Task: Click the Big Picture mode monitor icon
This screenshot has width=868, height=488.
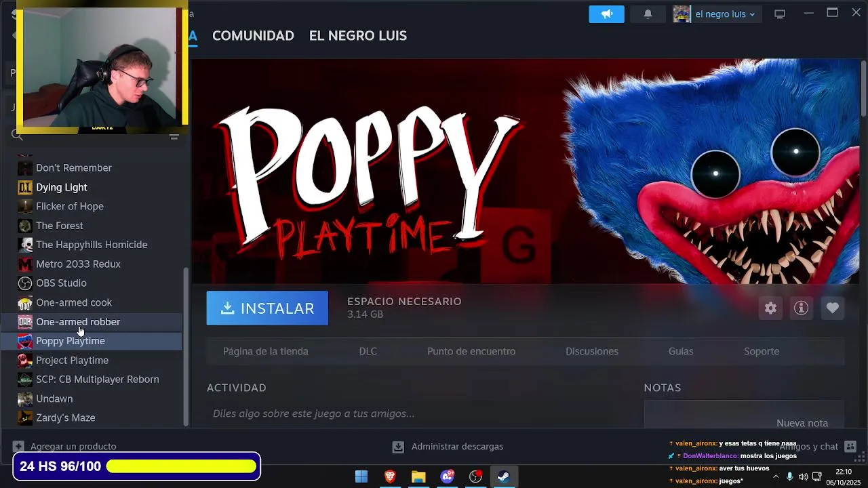Action: click(x=780, y=14)
